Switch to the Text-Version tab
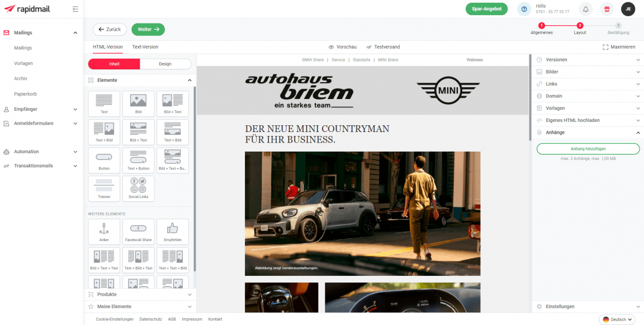 [145, 47]
